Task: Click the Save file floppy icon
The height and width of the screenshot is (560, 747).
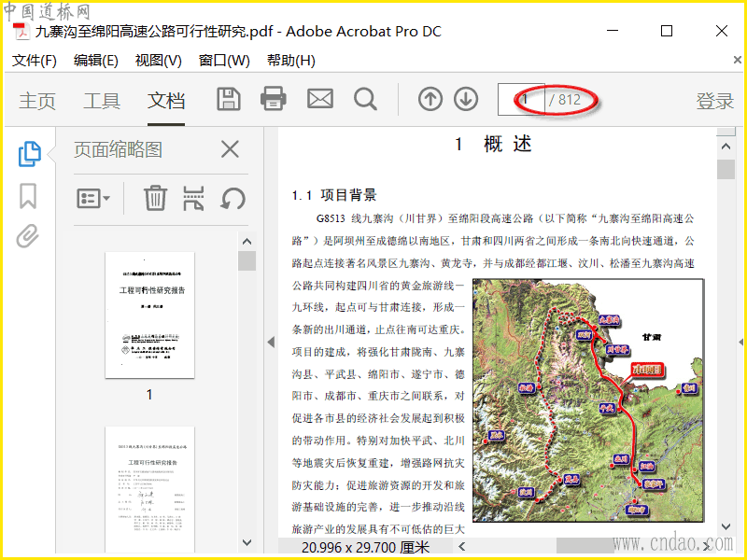Action: [229, 100]
